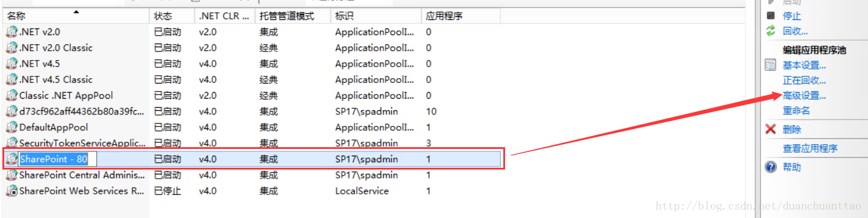Viewport: 868px width, 218px height.
Task: Click the d73cf962aff44362b80a39fc pool icon
Action: [x=11, y=111]
